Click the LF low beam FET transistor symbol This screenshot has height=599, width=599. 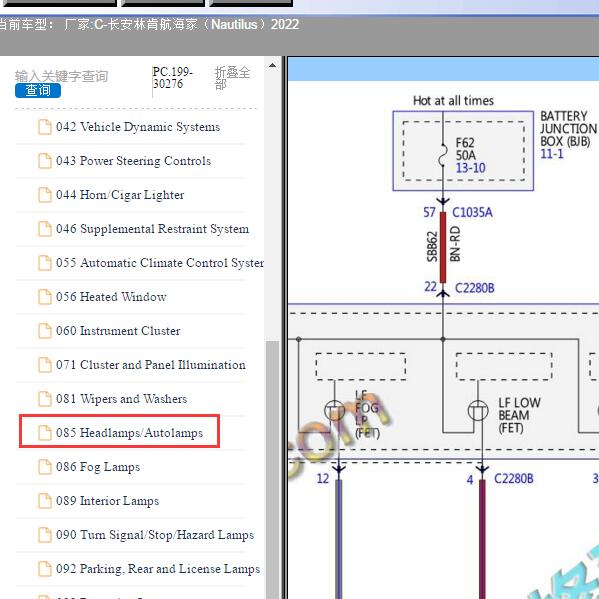click(478, 411)
